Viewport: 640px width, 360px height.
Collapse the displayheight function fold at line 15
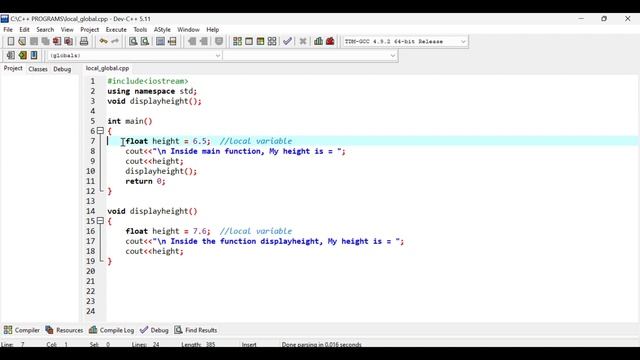click(100, 221)
